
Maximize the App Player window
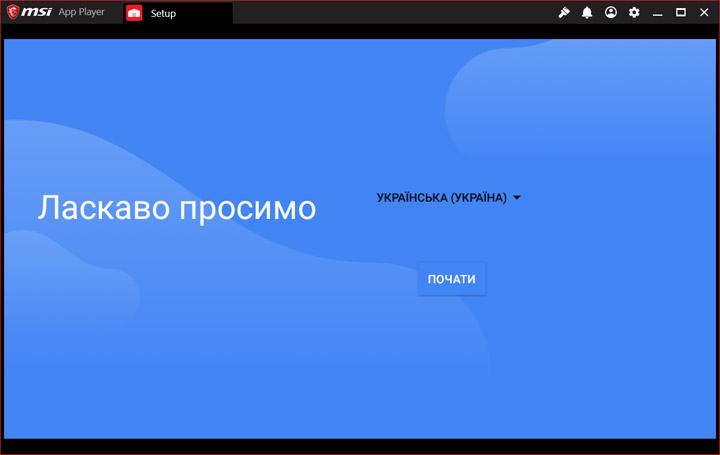(x=681, y=12)
